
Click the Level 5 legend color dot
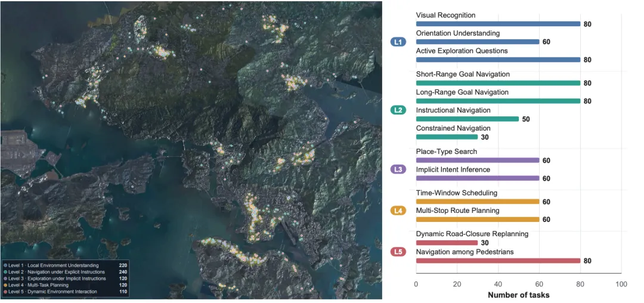click(x=5, y=292)
